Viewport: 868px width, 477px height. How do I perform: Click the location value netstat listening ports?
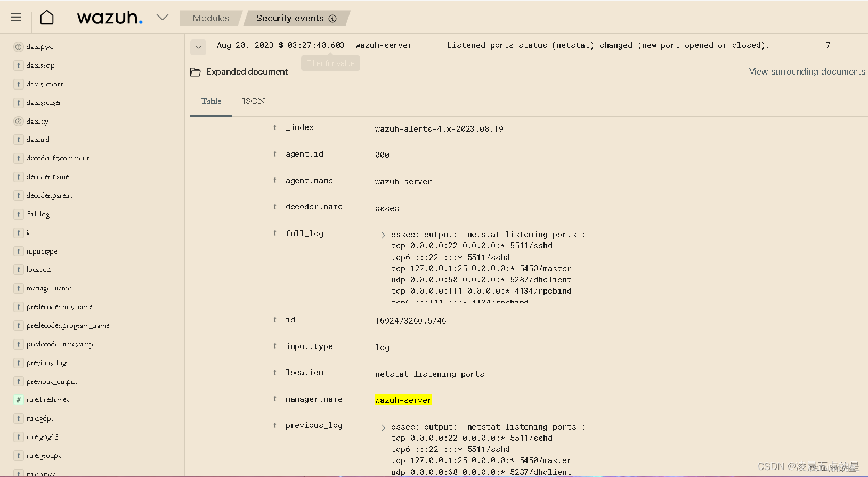click(x=429, y=374)
